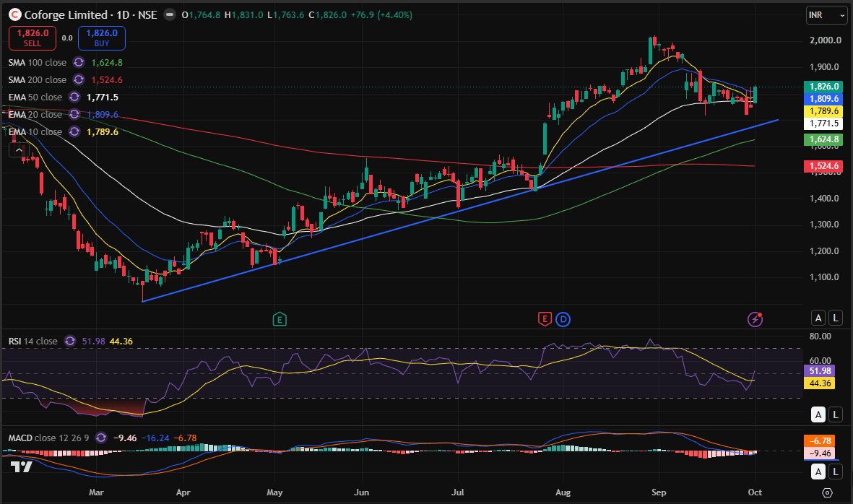Viewport: 853px width, 504px height.
Task: Click the red SELL 1,826.0 button
Action: tap(32, 38)
